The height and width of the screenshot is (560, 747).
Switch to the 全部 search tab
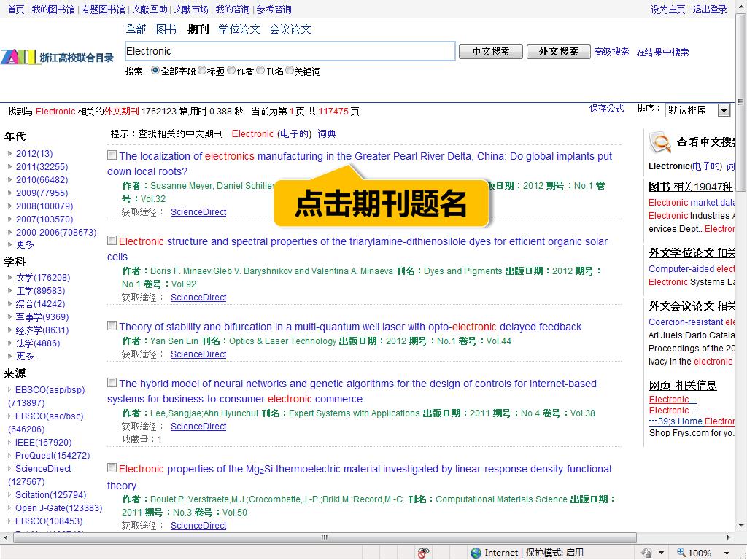(x=136, y=29)
